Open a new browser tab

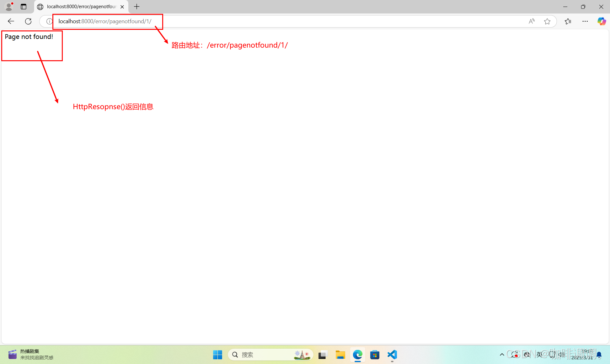click(x=137, y=7)
